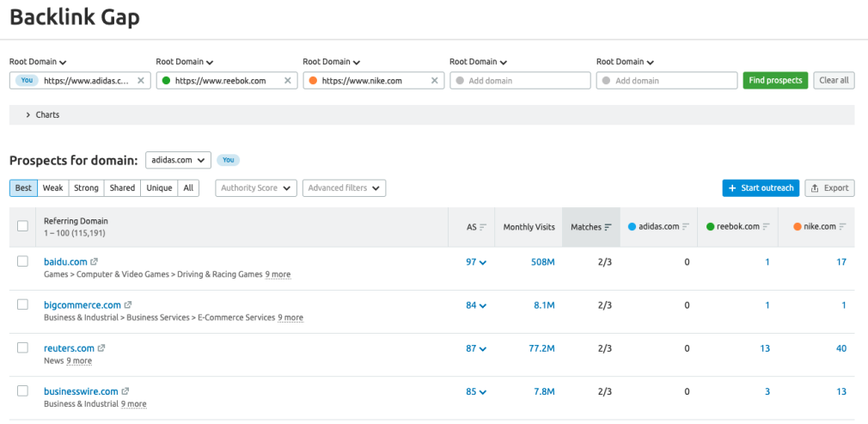Open nike.com backlinks count 17 for baidu.com
The width and height of the screenshot is (868, 424).
(x=841, y=262)
